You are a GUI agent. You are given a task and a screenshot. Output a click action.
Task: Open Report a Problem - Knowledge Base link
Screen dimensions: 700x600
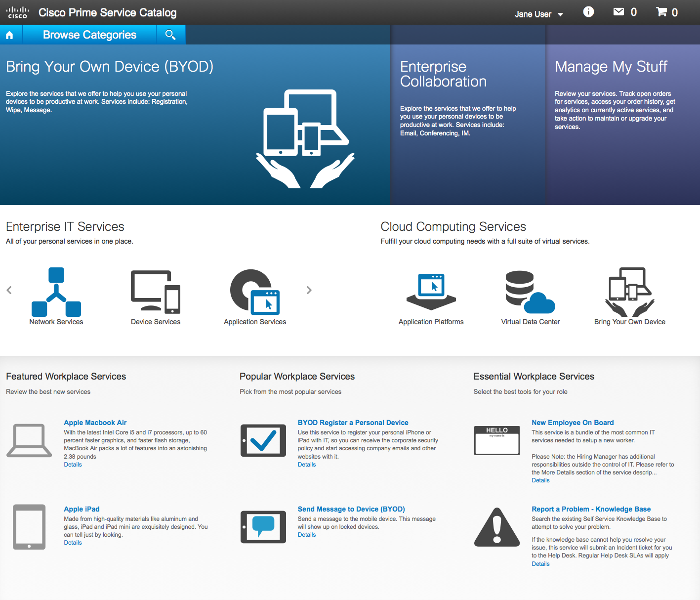[x=591, y=509]
